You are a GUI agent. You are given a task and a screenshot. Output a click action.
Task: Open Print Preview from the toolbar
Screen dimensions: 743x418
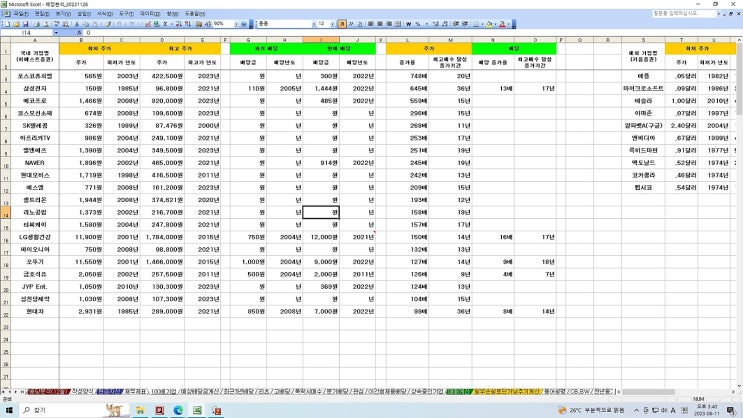pos(45,24)
